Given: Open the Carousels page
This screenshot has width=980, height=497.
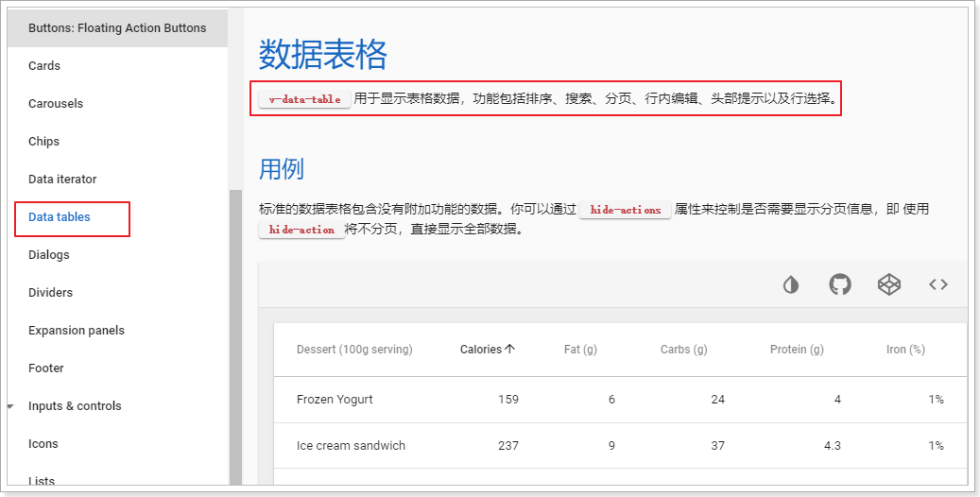Looking at the screenshot, I should coord(56,104).
